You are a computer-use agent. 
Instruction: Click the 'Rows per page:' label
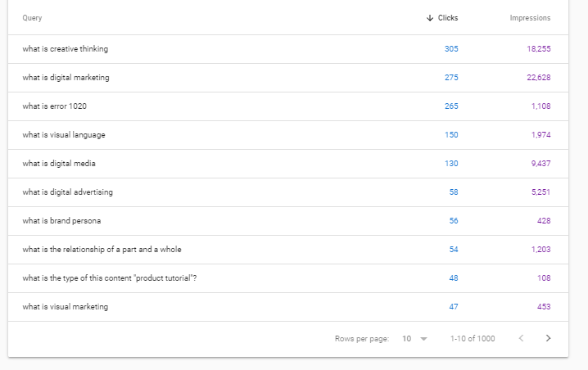[361, 338]
